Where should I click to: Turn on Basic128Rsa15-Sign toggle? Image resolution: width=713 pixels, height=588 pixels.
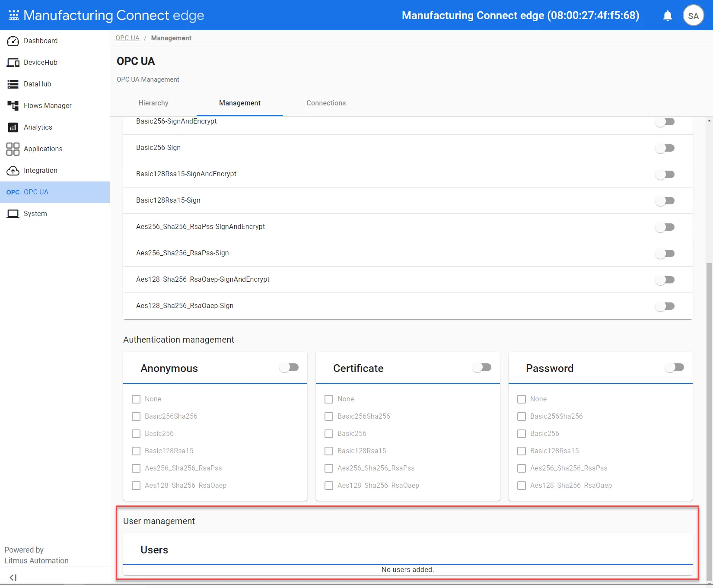(665, 201)
